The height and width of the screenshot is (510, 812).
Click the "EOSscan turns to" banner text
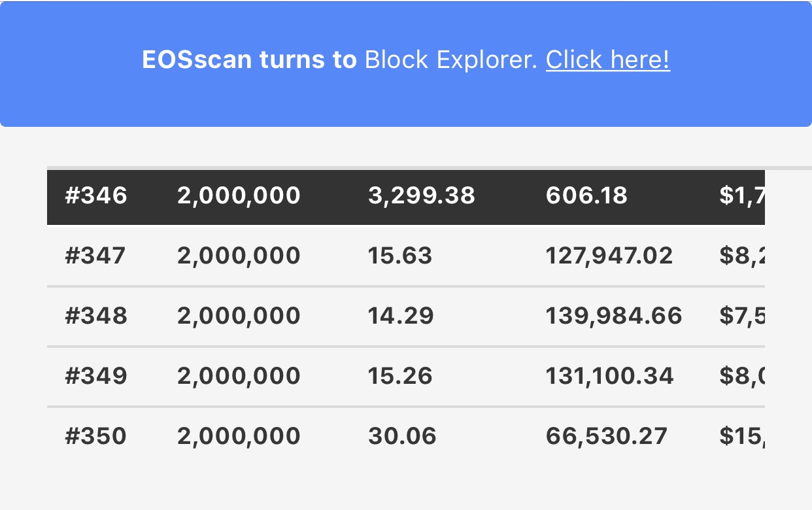[x=249, y=60]
